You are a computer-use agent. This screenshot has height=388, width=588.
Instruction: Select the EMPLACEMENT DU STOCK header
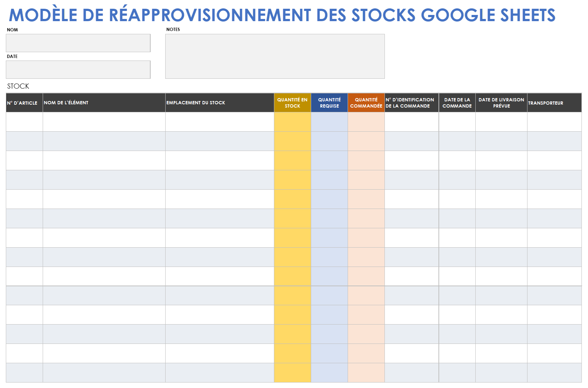[x=220, y=103]
